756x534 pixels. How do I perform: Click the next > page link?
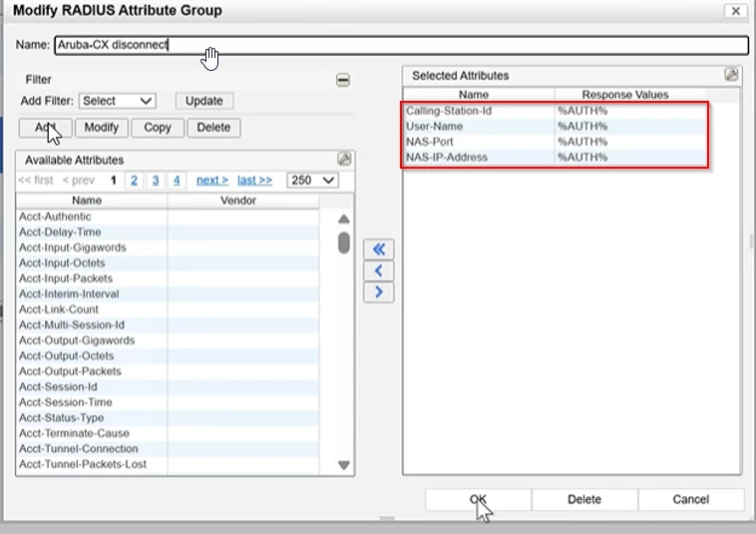pos(212,181)
